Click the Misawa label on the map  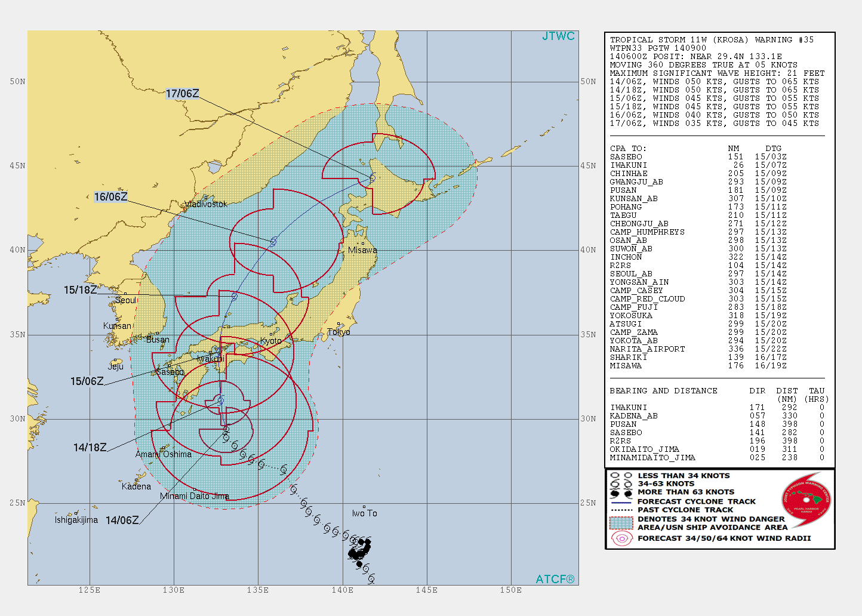pos(362,250)
